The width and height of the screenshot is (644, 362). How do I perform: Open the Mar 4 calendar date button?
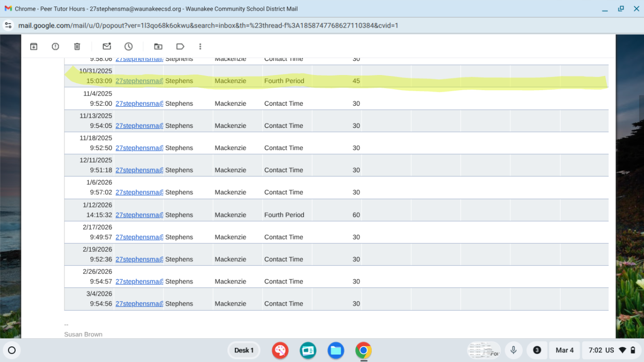(x=565, y=350)
